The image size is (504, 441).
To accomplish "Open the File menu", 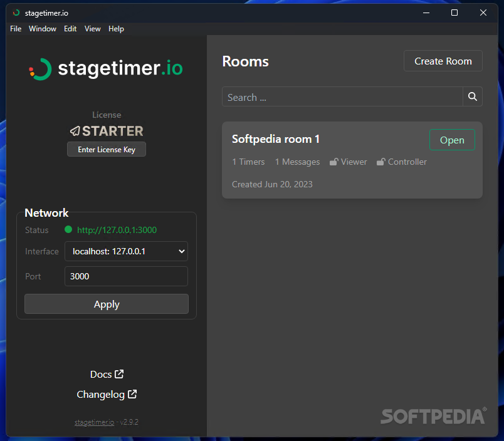I will click(x=16, y=29).
